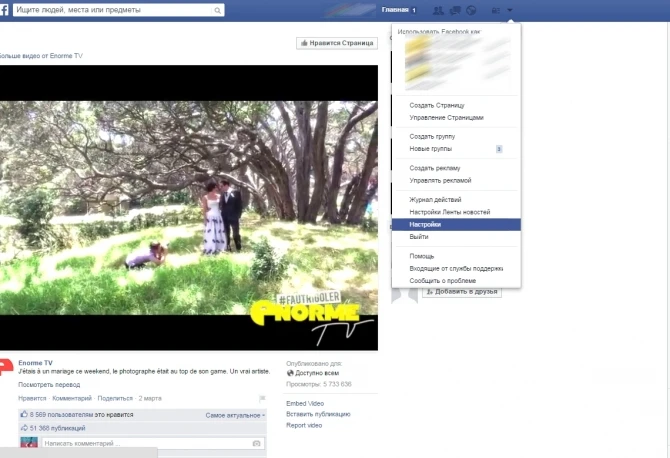Select Помощь menu item

pyautogui.click(x=421, y=256)
